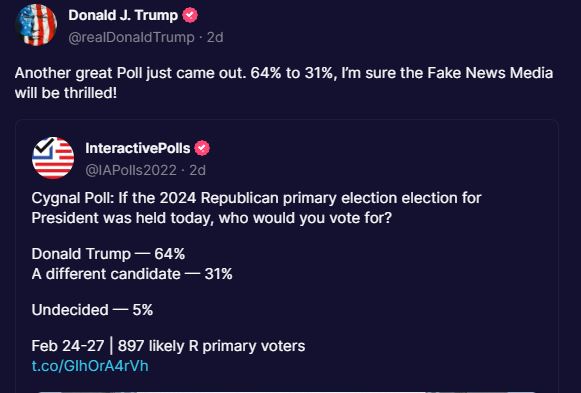Click the A different candidate — 31% line
This screenshot has height=393, width=581.
pyautogui.click(x=132, y=274)
